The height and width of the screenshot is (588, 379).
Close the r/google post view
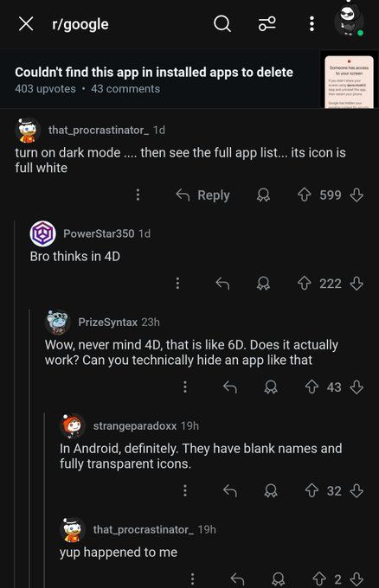(26, 24)
